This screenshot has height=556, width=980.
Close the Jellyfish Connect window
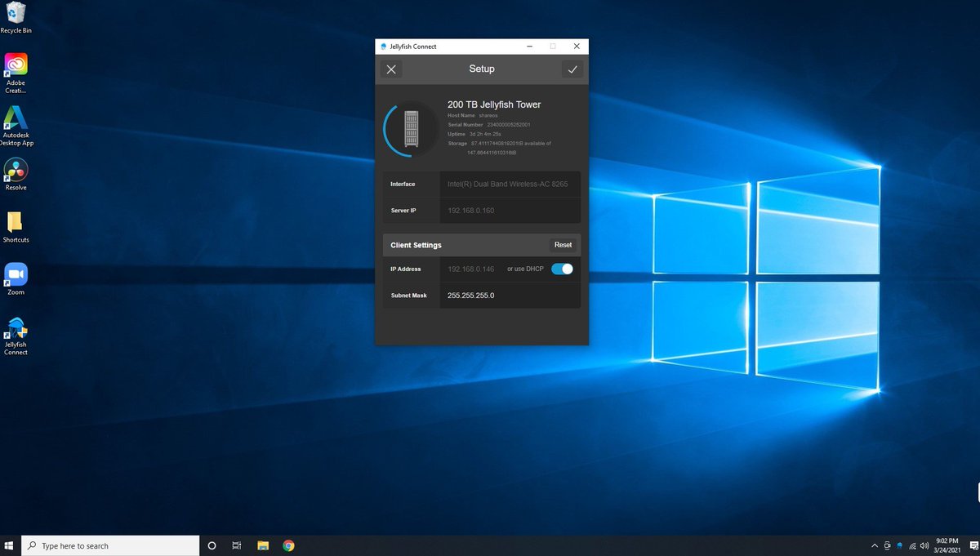coord(577,47)
